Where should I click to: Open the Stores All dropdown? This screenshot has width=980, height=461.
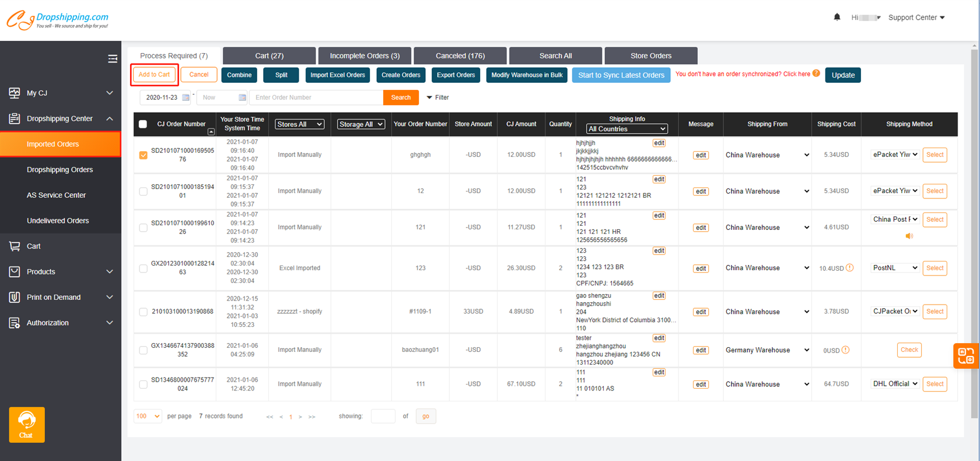[x=299, y=124]
